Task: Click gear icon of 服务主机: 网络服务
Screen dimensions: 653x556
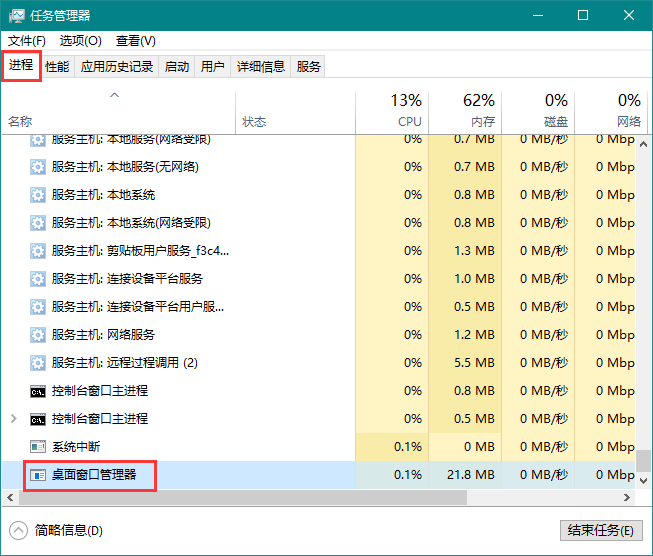Action: coord(38,335)
